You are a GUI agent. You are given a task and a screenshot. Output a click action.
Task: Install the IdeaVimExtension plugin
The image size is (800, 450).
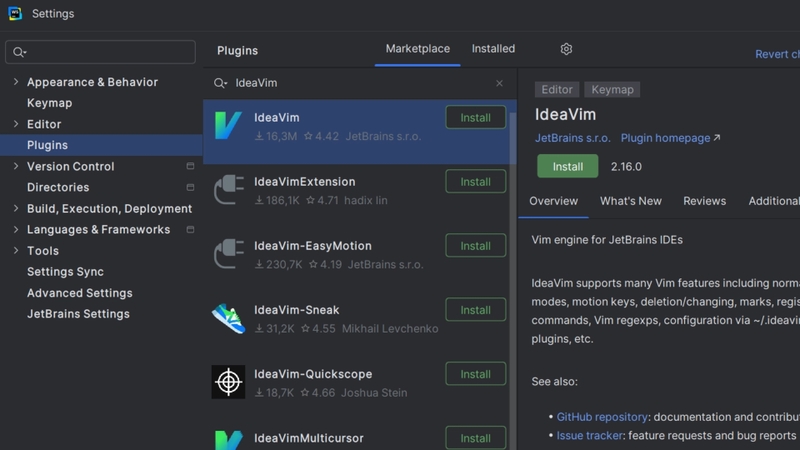(476, 182)
